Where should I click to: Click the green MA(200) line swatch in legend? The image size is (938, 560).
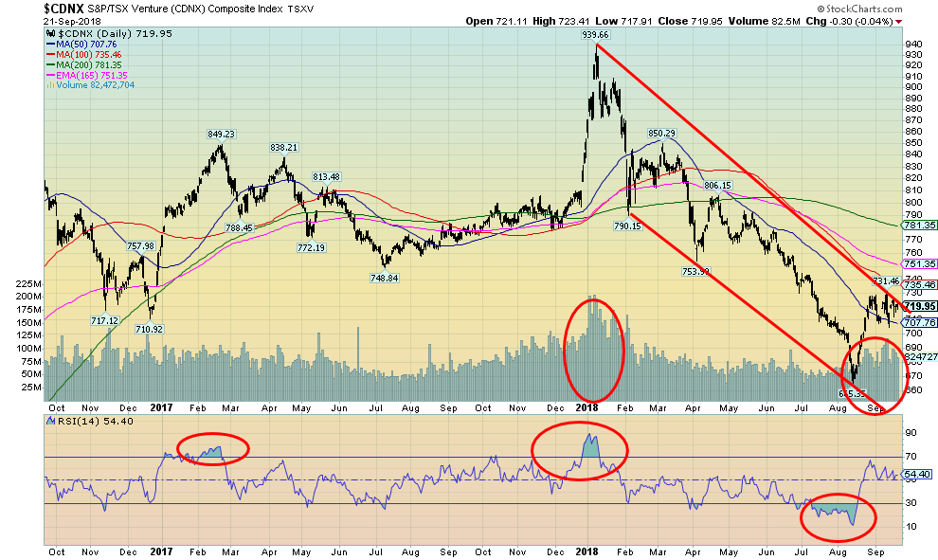pos(51,64)
